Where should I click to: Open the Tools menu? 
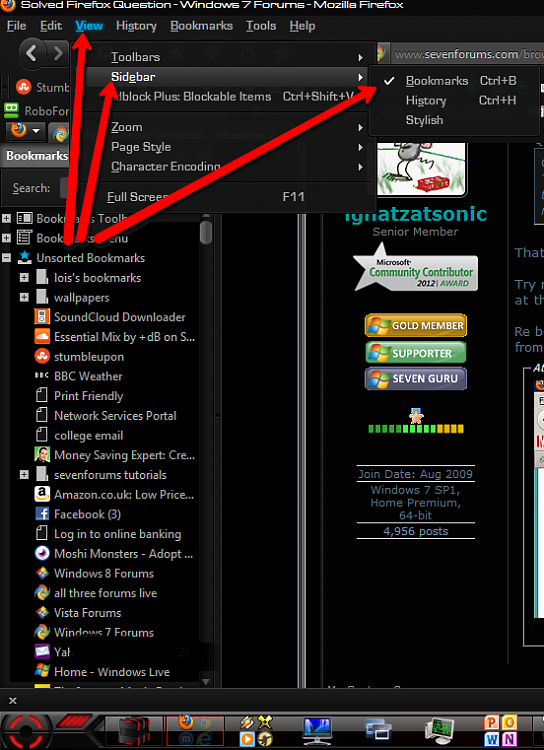[x=261, y=26]
